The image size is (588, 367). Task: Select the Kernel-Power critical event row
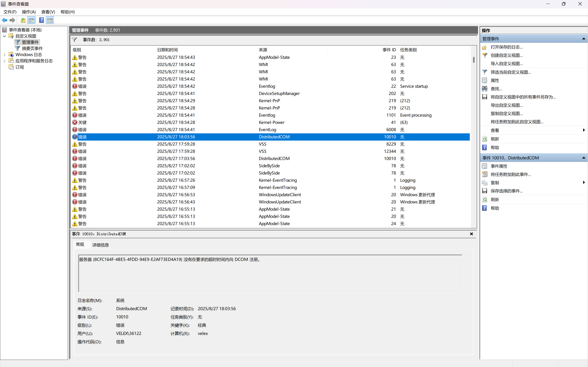point(271,122)
